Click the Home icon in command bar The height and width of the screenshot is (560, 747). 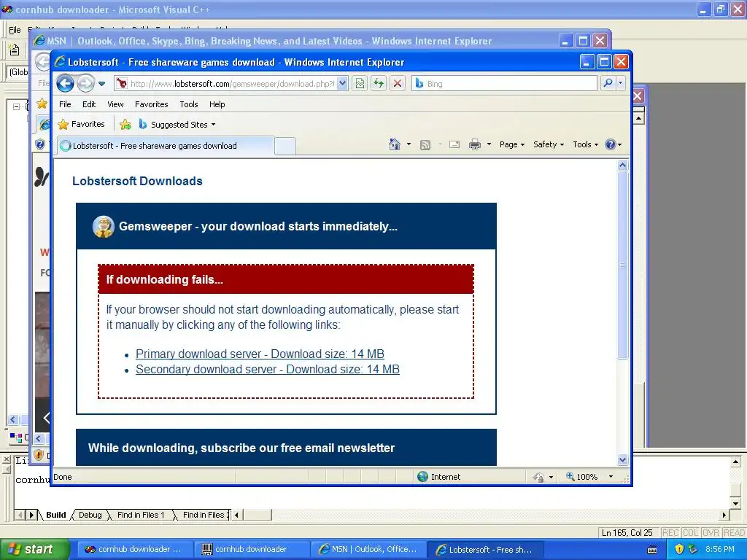click(x=395, y=144)
